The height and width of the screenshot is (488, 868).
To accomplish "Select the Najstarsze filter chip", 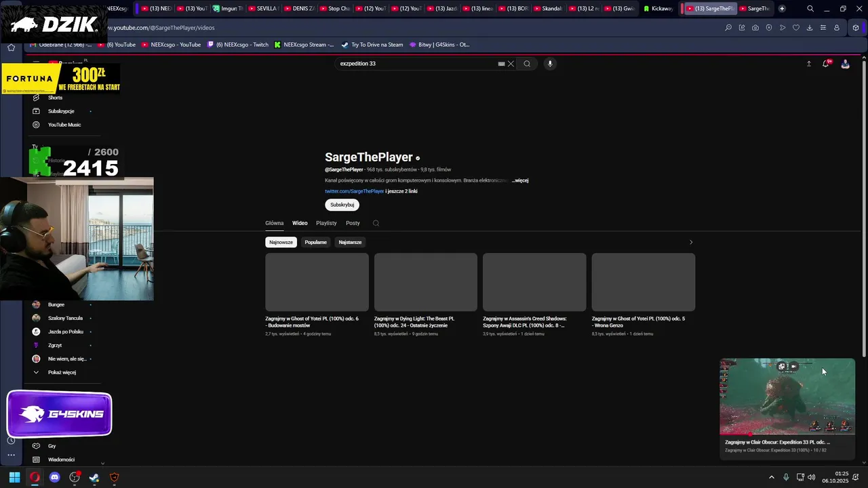I will tap(350, 242).
